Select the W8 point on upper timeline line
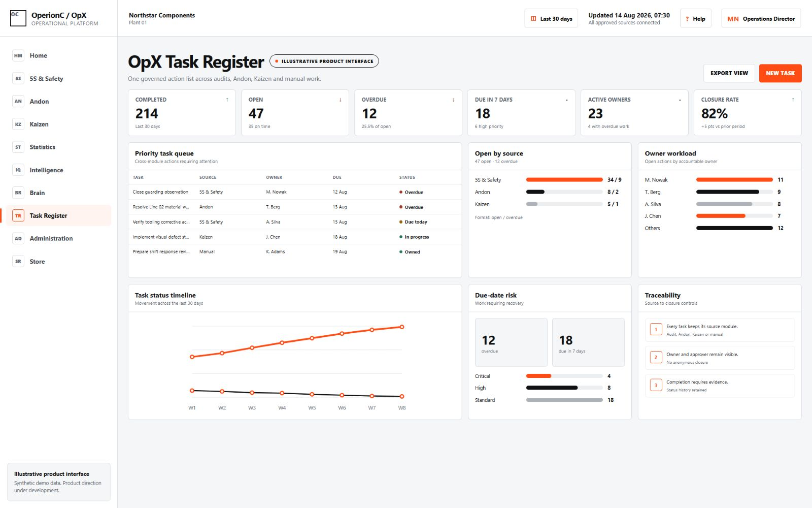 coord(402,327)
